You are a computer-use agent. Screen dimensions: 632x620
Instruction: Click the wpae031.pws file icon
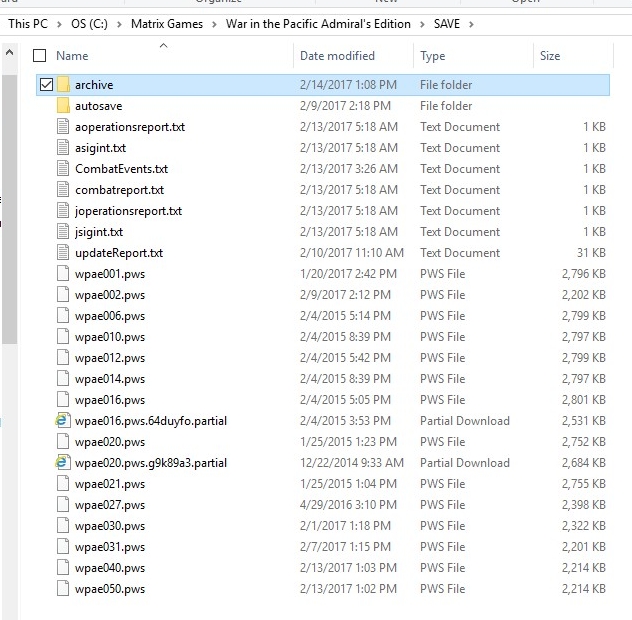[x=63, y=547]
